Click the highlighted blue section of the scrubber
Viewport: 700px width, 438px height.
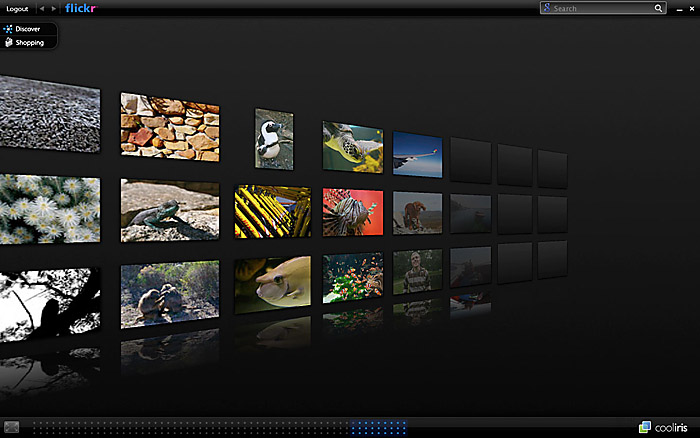378,427
